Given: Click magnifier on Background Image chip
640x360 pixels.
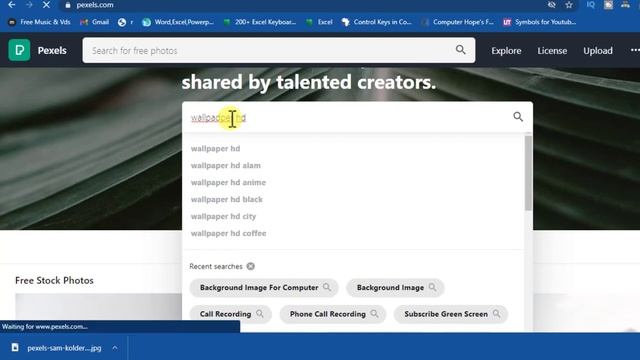Looking at the screenshot, I should click(x=432, y=287).
